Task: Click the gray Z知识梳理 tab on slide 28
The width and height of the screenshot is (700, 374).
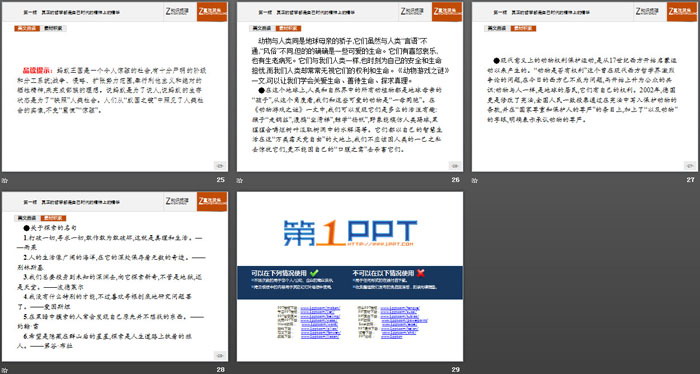Action: point(178,201)
